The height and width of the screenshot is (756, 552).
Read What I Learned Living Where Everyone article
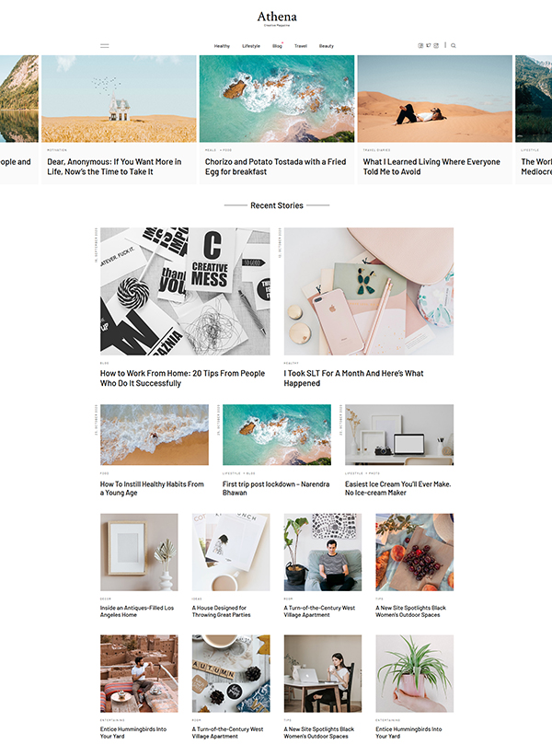click(x=431, y=167)
